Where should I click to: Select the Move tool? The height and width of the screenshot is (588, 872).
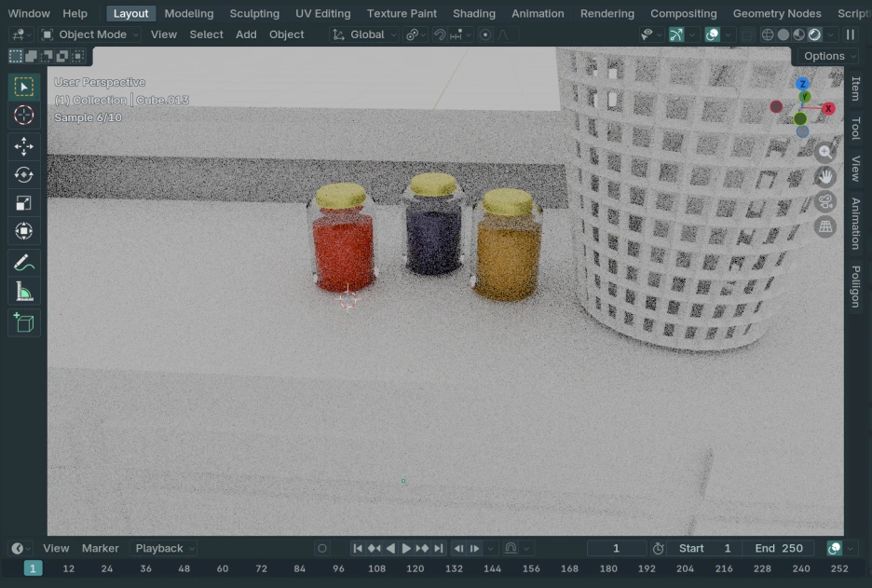[x=23, y=146]
